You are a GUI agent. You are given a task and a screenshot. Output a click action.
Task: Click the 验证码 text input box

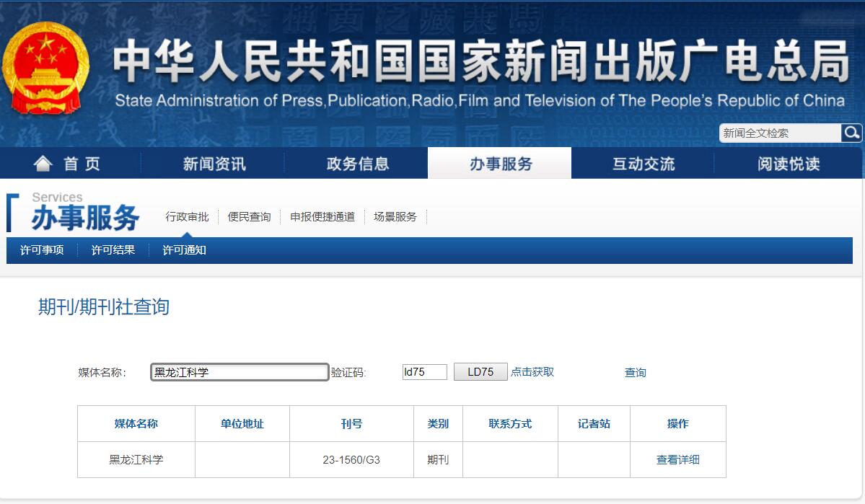[424, 372]
